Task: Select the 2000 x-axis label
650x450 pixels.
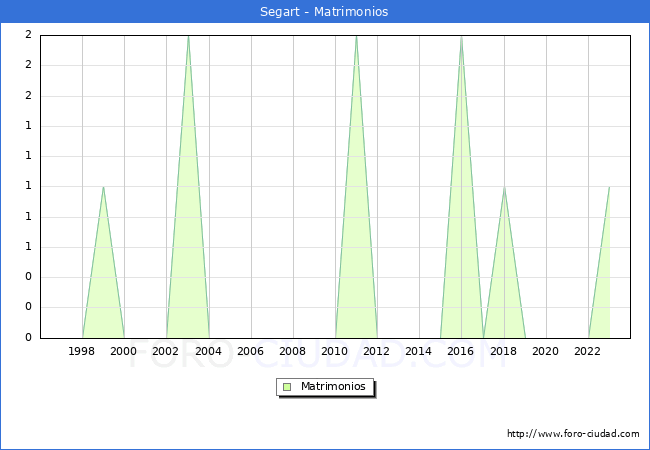Action: tap(124, 351)
